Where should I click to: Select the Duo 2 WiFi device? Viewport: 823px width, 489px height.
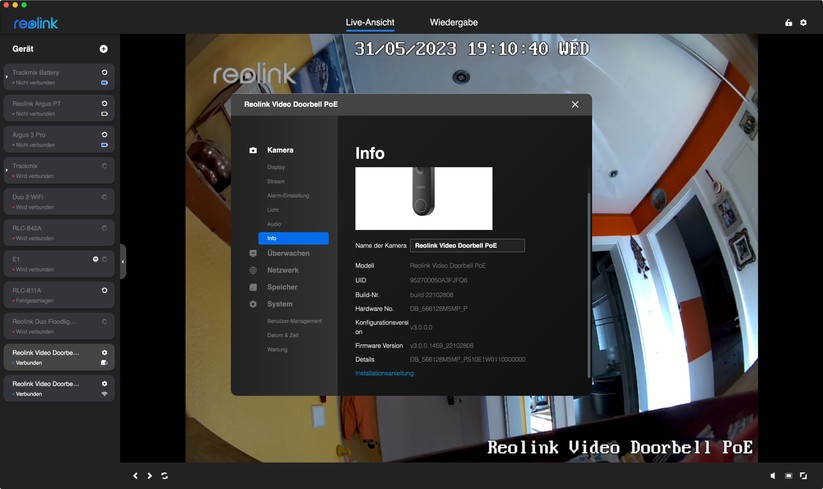click(x=59, y=201)
